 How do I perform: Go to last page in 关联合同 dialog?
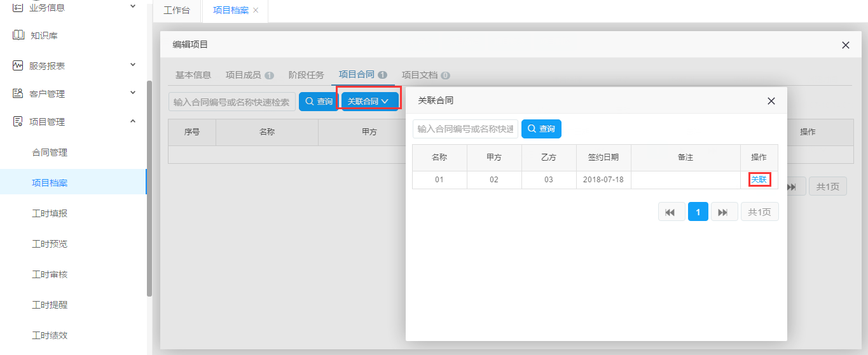click(724, 212)
